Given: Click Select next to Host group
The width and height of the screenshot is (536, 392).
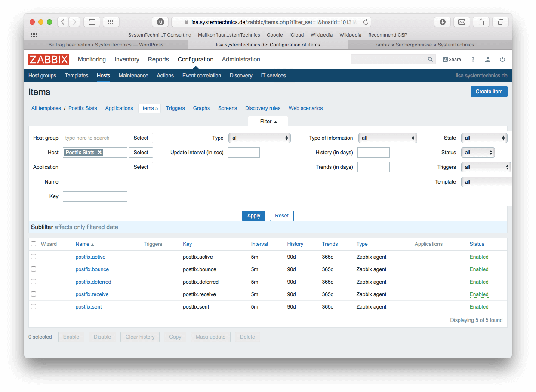Looking at the screenshot, I should click(x=141, y=138).
